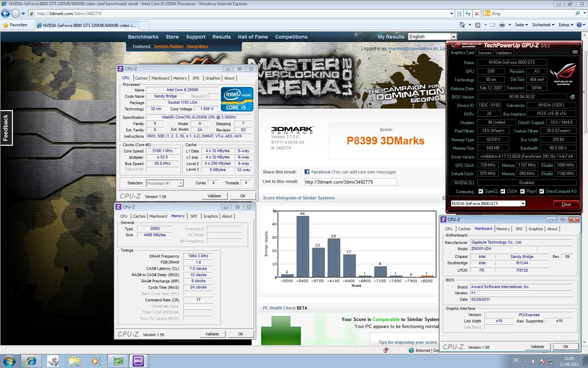Click Close button in GPU-Z
This screenshot has height=368, width=588.
[x=566, y=204]
